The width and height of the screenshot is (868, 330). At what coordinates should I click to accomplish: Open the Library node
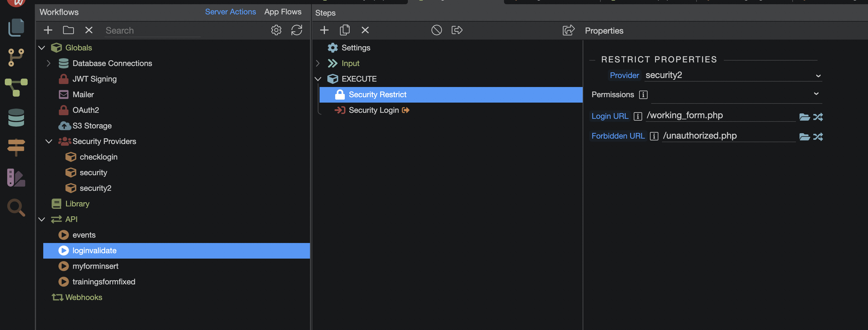tap(77, 204)
